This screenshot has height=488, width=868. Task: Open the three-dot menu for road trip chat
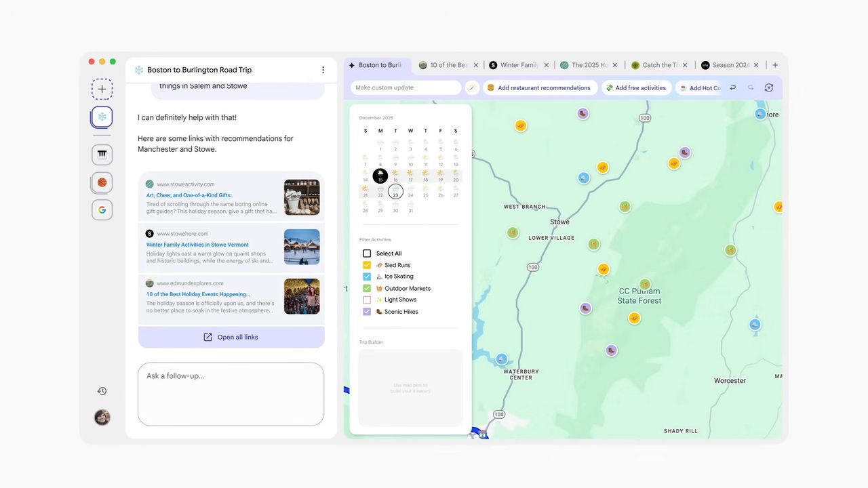pyautogui.click(x=323, y=70)
